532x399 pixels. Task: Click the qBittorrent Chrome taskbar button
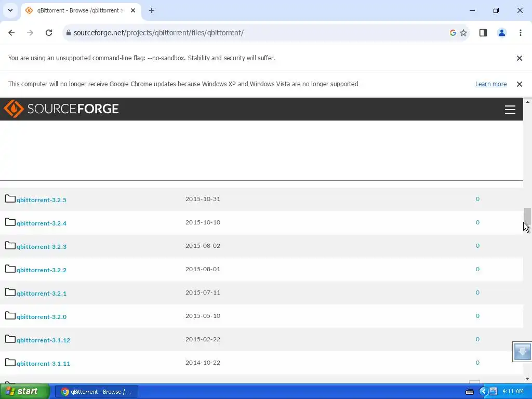click(96, 392)
